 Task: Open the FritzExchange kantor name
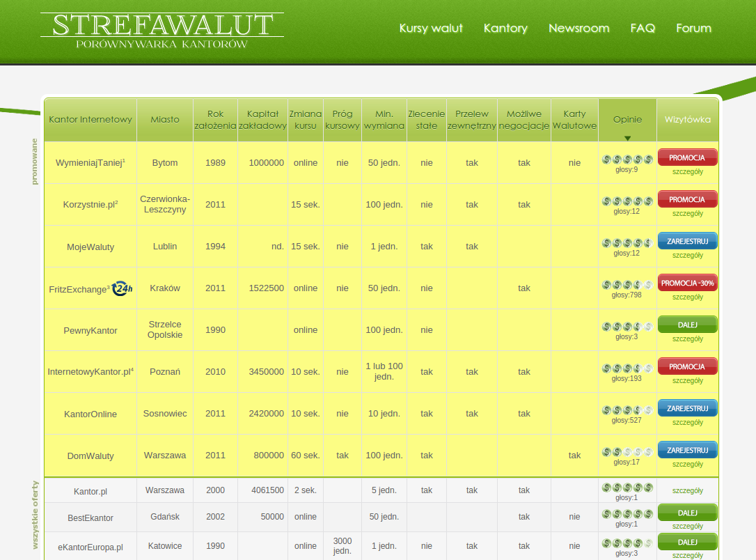coord(79,290)
